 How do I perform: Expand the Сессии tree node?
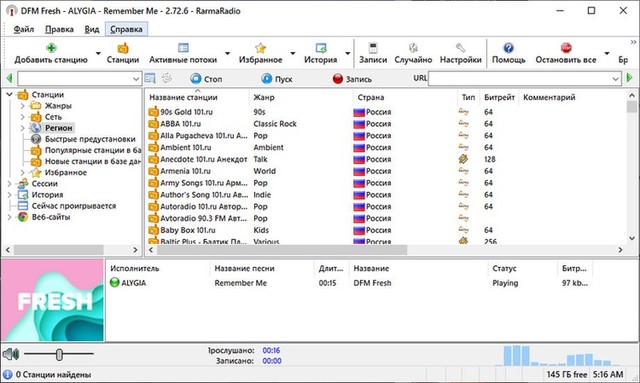(9, 183)
